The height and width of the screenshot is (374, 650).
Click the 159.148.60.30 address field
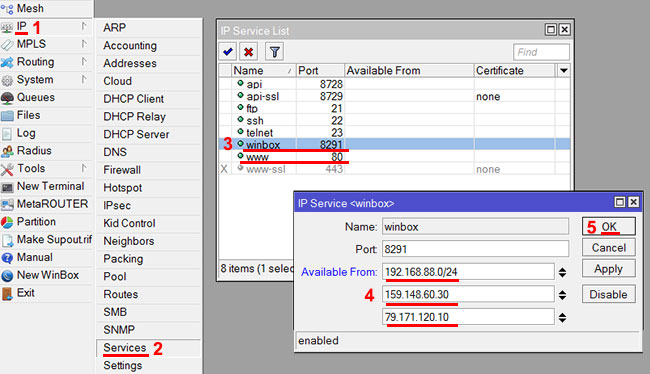pyautogui.click(x=468, y=294)
